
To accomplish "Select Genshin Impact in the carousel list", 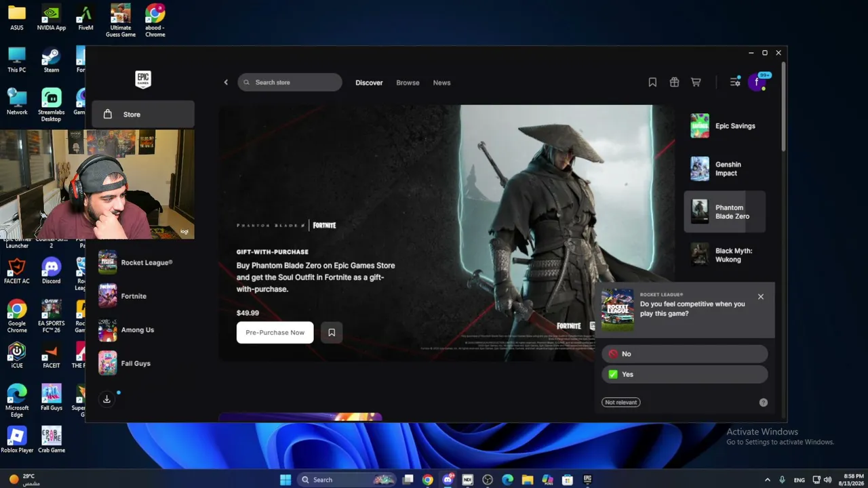I will (724, 169).
